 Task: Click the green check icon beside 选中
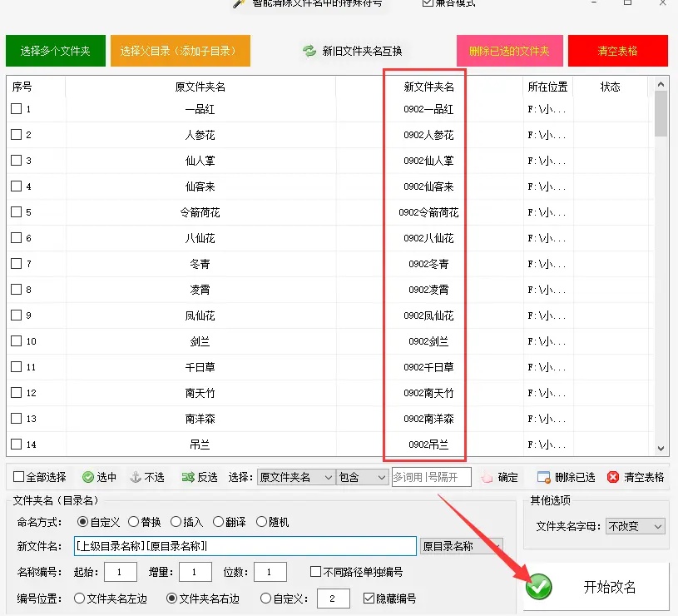tap(88, 477)
